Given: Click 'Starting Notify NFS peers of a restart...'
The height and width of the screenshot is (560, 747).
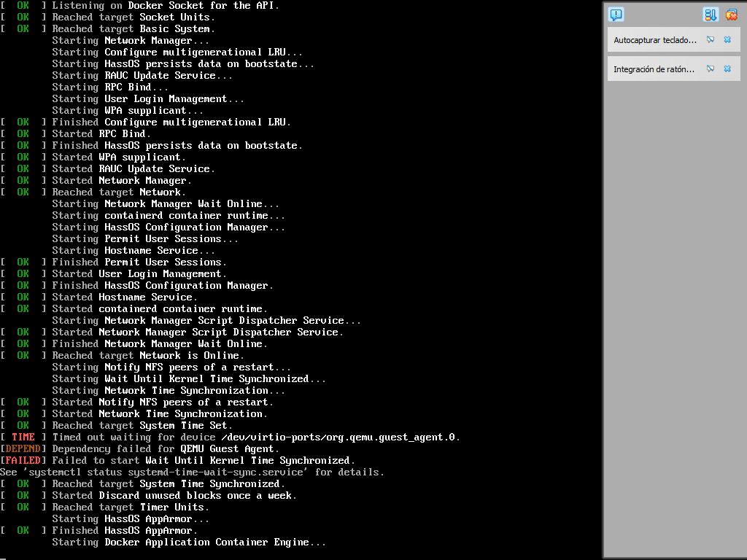Looking at the screenshot, I should 171,367.
